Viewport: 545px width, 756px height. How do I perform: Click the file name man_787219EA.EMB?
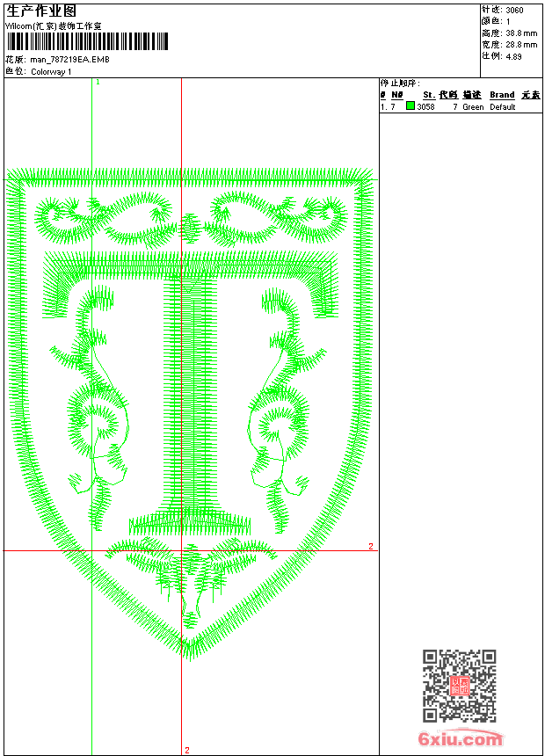70,60
